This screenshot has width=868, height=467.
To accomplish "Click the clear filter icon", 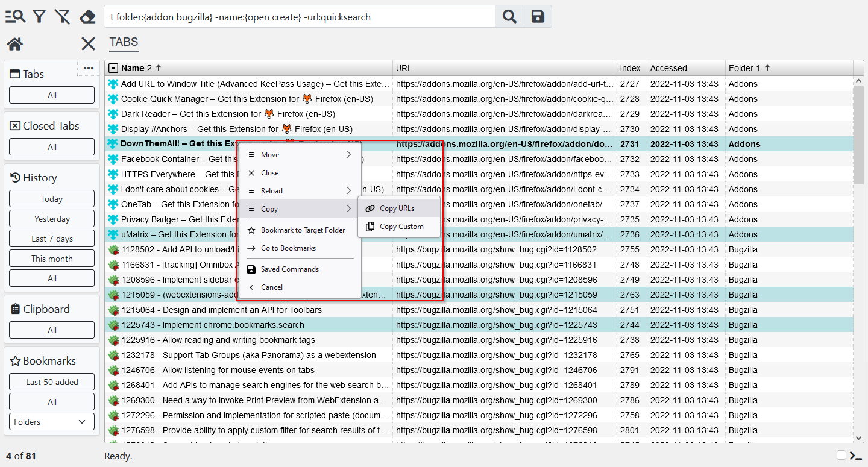I will coord(62,16).
